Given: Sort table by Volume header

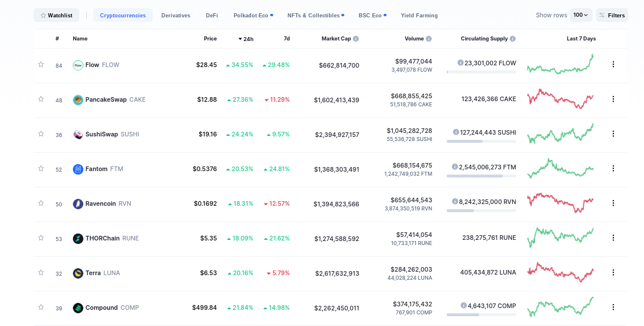Looking at the screenshot, I should 414,39.
